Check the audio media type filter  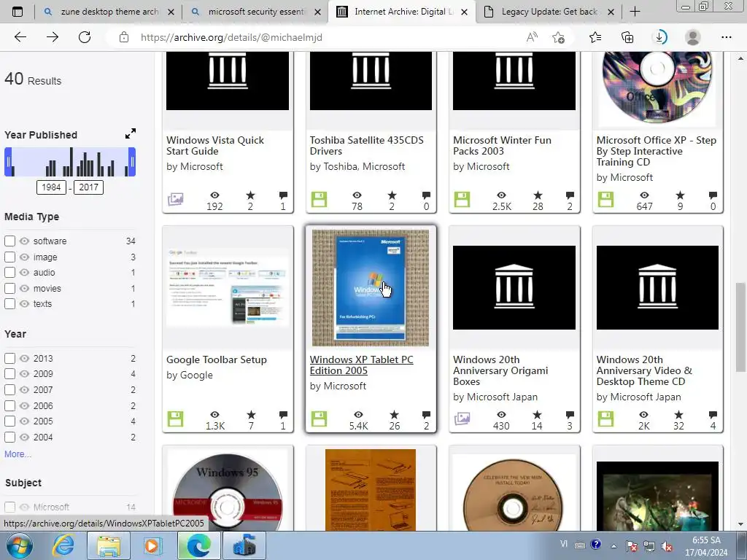tap(9, 273)
